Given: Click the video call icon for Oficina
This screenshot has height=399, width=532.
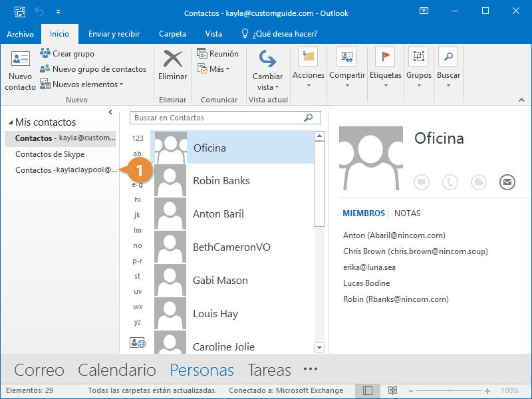Looking at the screenshot, I should click(479, 182).
